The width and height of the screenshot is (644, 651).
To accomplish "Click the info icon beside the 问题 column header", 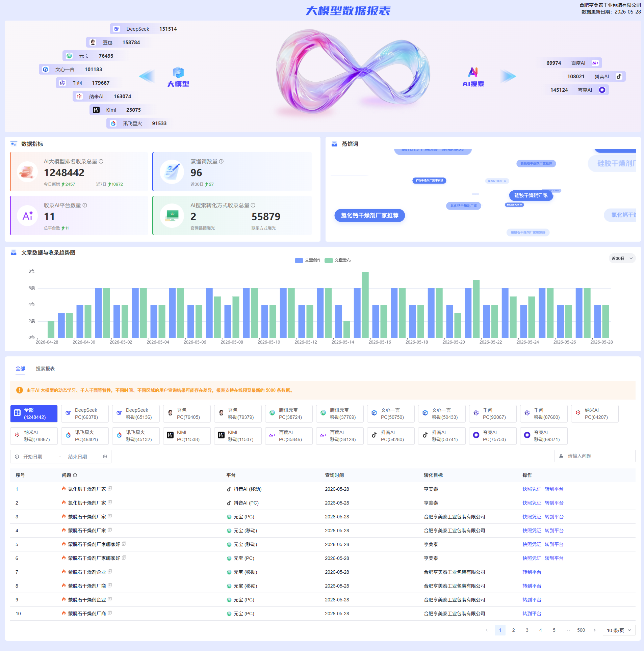I will pyautogui.click(x=75, y=476).
